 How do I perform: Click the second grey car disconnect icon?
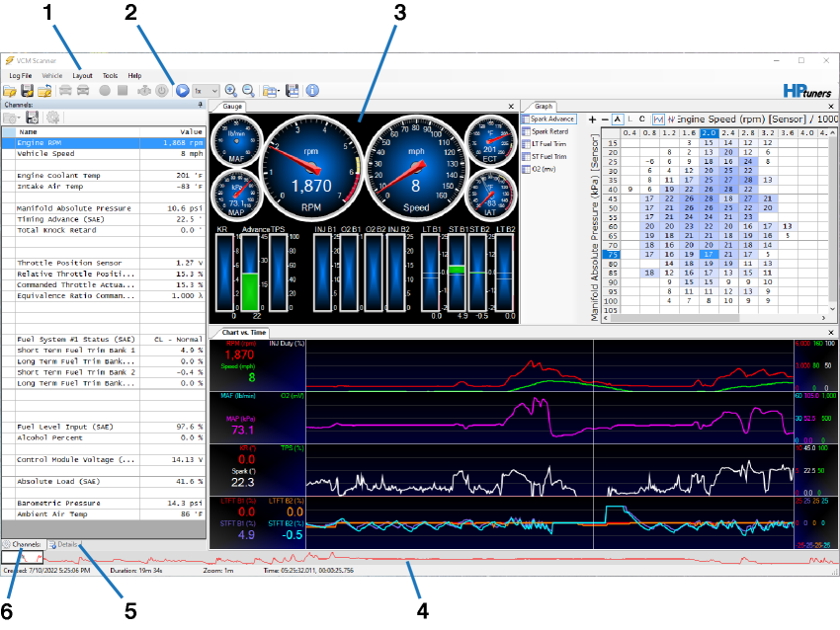click(x=83, y=91)
